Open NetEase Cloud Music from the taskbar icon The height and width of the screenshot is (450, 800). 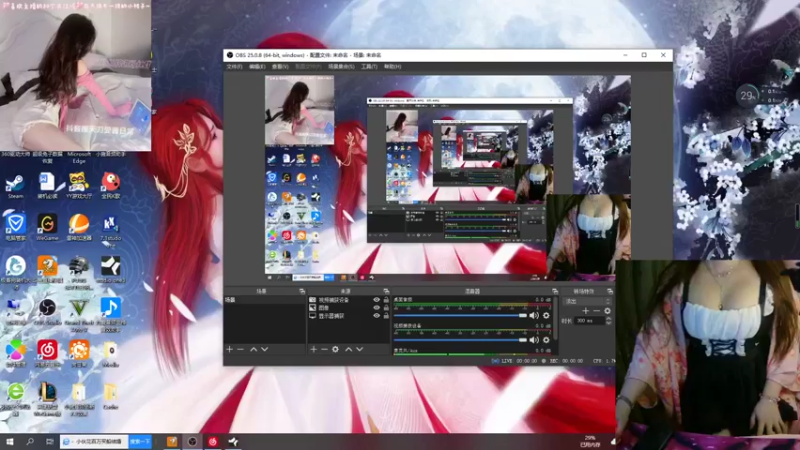(x=213, y=441)
